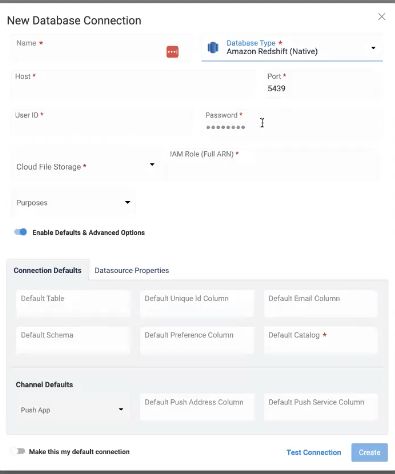Click the Default Table field
The width and height of the screenshot is (395, 474).
[73, 303]
